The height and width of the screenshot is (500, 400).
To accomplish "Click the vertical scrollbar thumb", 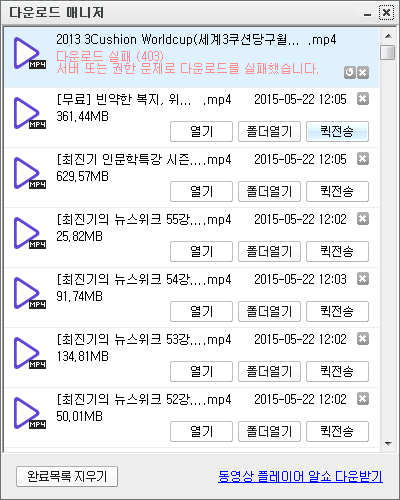I will 388,52.
